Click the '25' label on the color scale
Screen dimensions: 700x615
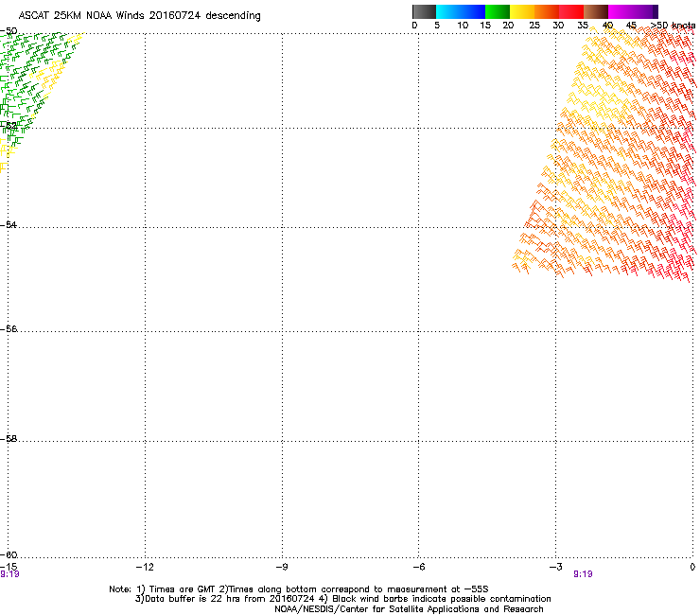pos(534,26)
